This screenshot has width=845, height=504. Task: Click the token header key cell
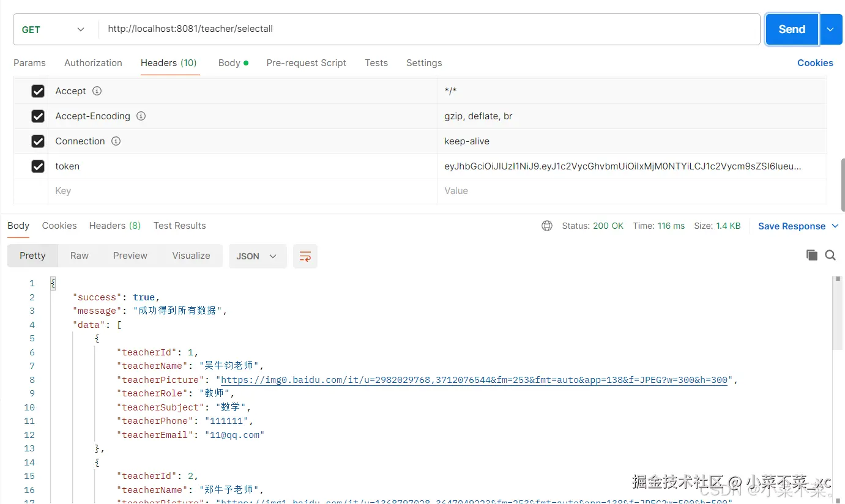(x=242, y=166)
